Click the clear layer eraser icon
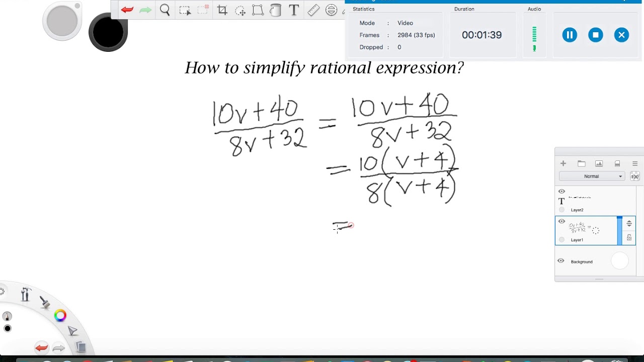Viewport: 644px width, 362px height. (x=617, y=163)
